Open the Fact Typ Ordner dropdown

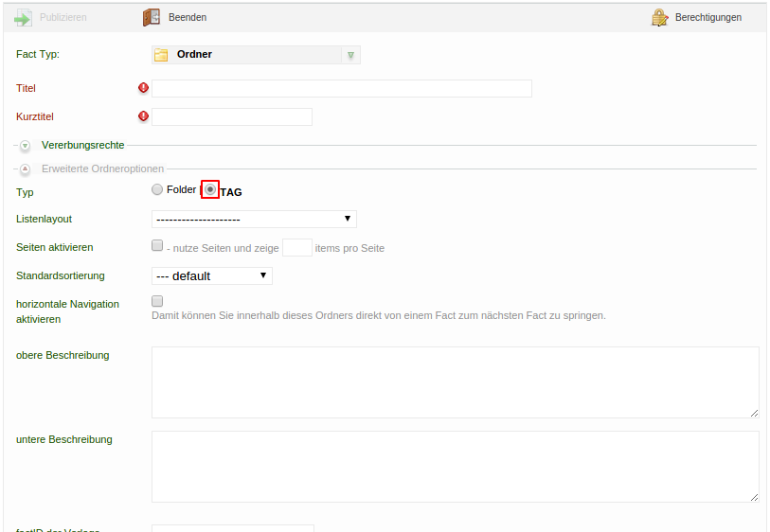tap(350, 55)
